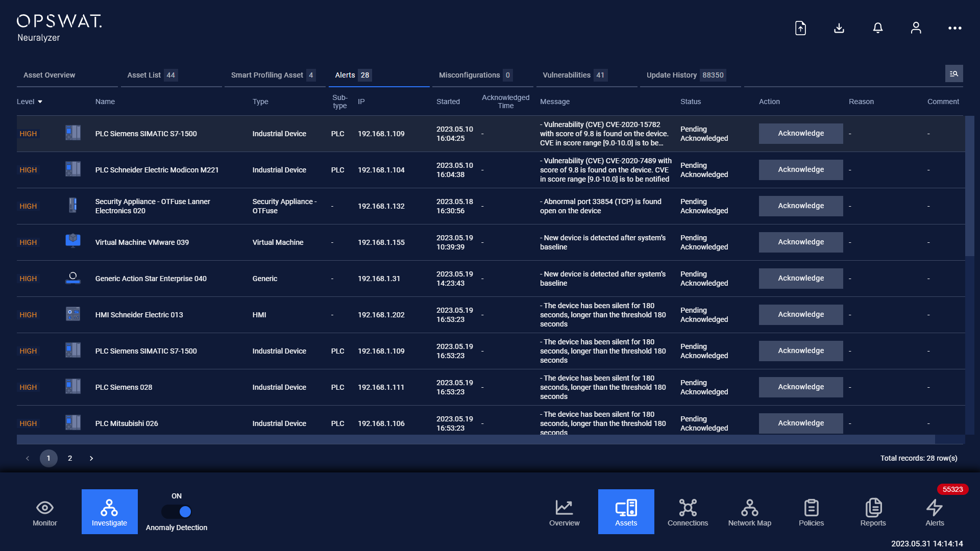Select page 1 in pagination
This screenshot has width=980, height=551.
pos(48,458)
